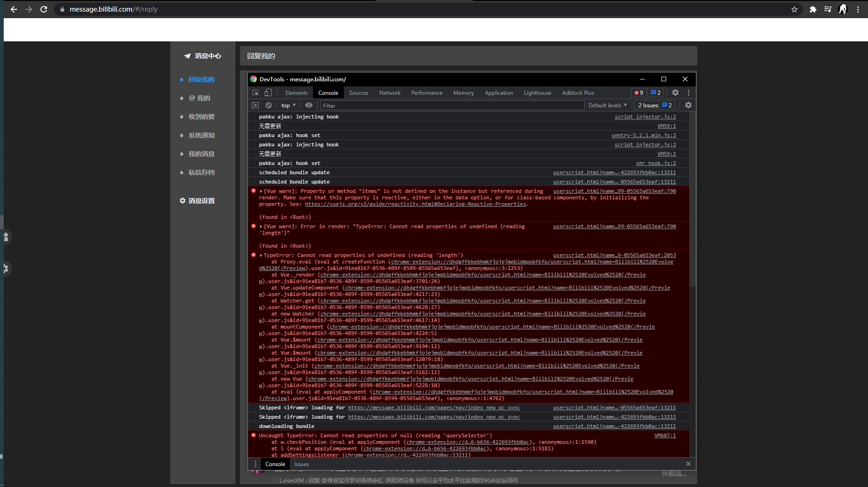This screenshot has height=487, width=868.
Task: Open the Memory tab
Action: point(464,93)
